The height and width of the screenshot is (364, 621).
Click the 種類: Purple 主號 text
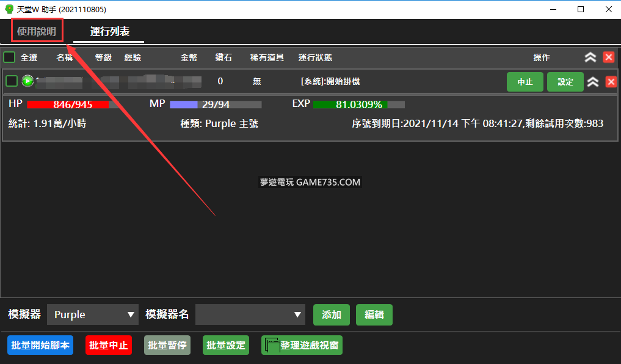click(219, 123)
